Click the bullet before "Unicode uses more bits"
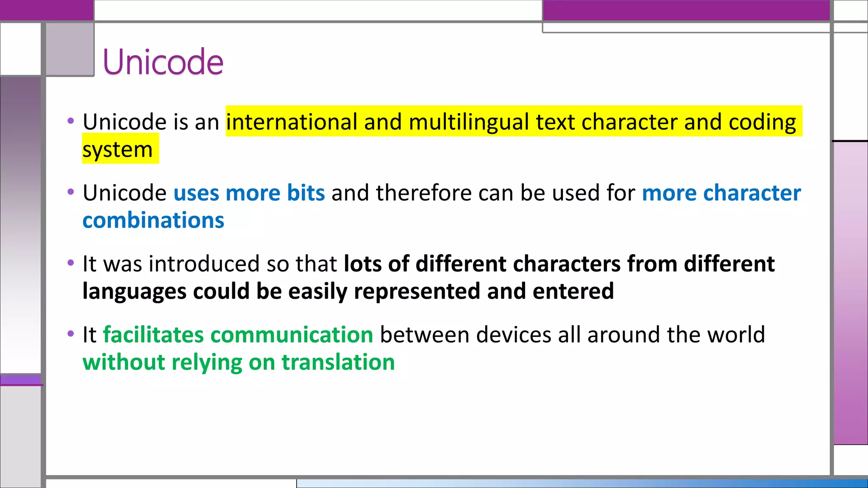868x488 pixels. tap(71, 192)
